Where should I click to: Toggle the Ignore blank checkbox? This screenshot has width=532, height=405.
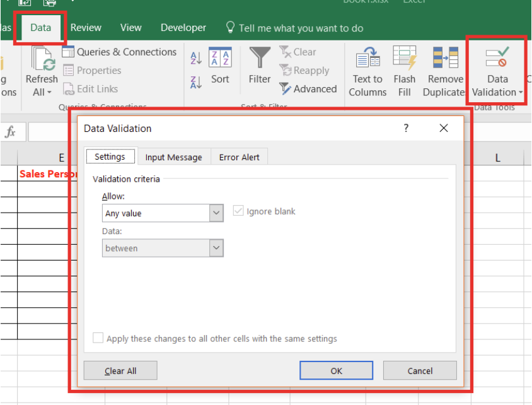click(x=238, y=211)
